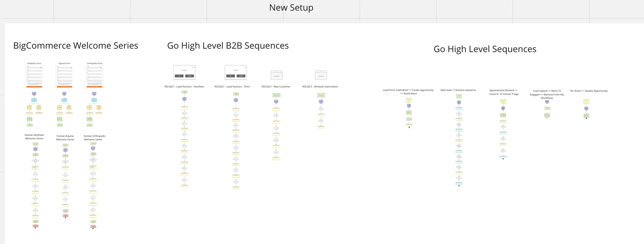Click orange submit button on Equine Form
This screenshot has height=244, width=644.
coord(64,87)
